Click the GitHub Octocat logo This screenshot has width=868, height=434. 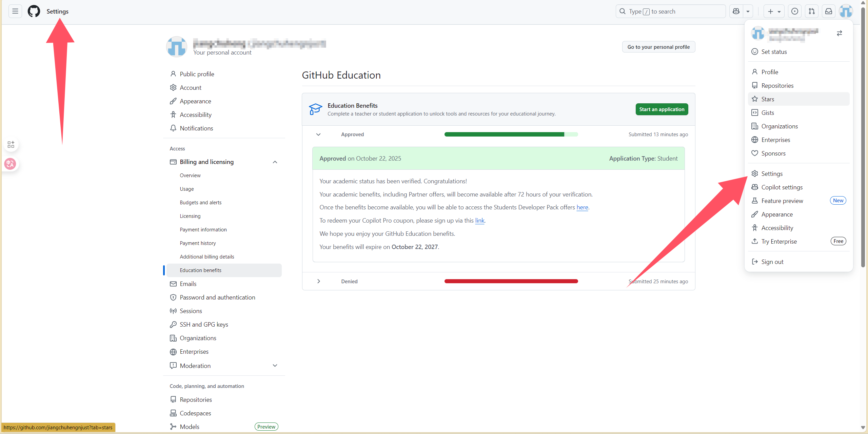34,11
